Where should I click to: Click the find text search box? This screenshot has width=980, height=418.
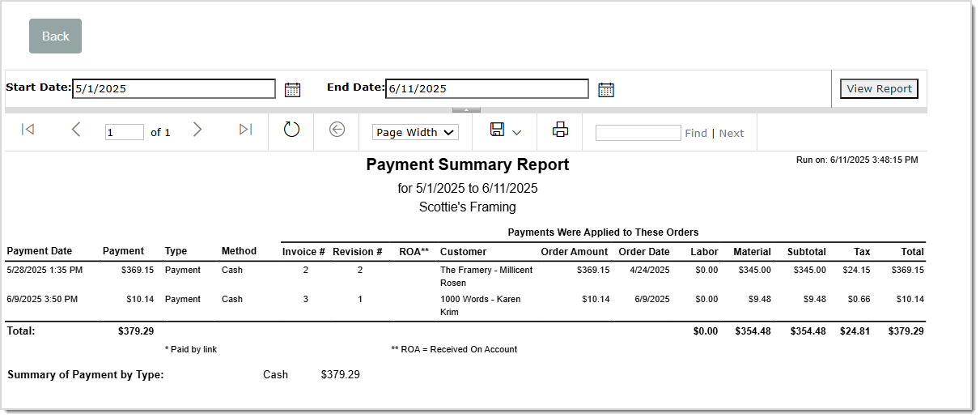tap(638, 133)
